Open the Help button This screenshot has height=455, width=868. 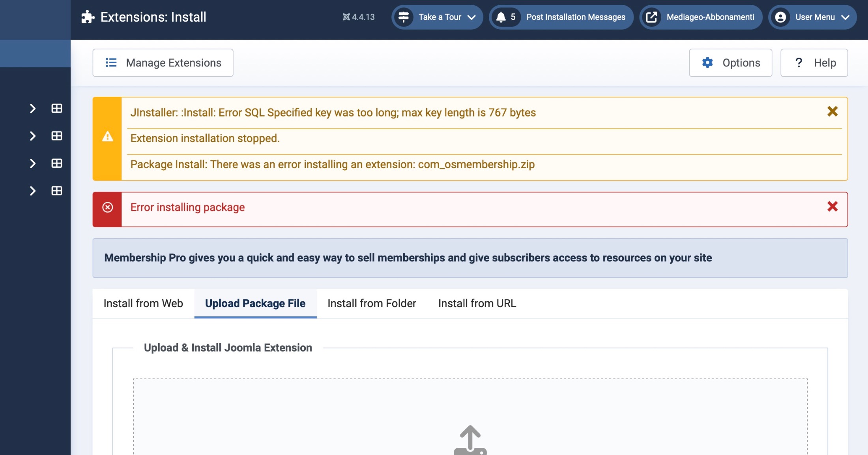(814, 63)
